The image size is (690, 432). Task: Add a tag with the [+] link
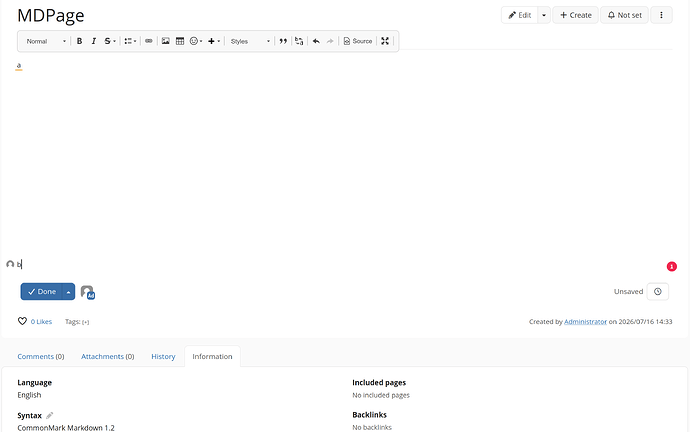[x=85, y=322]
